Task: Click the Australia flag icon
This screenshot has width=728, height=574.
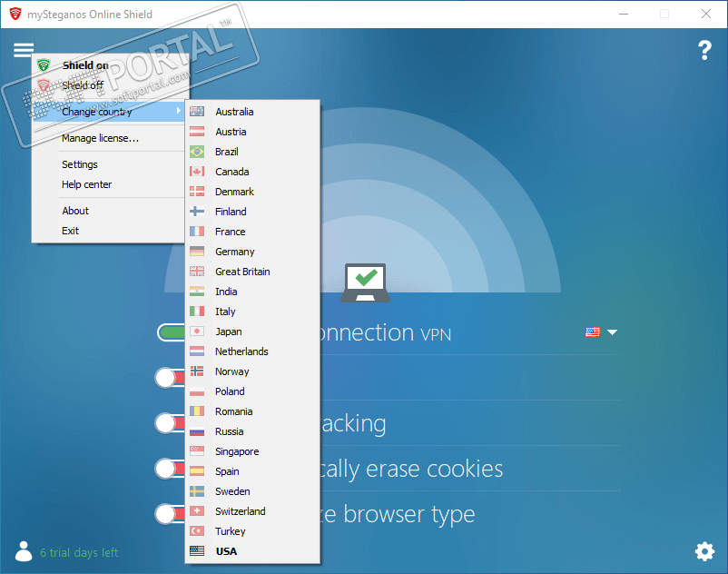Action: pyautogui.click(x=197, y=112)
